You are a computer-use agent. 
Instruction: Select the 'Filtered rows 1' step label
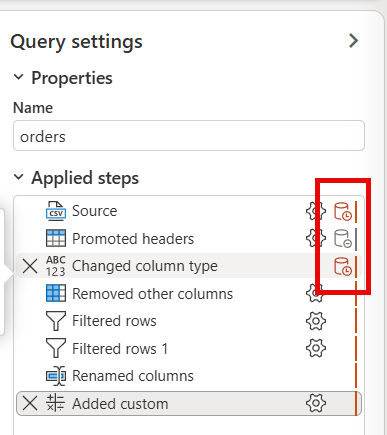point(120,349)
